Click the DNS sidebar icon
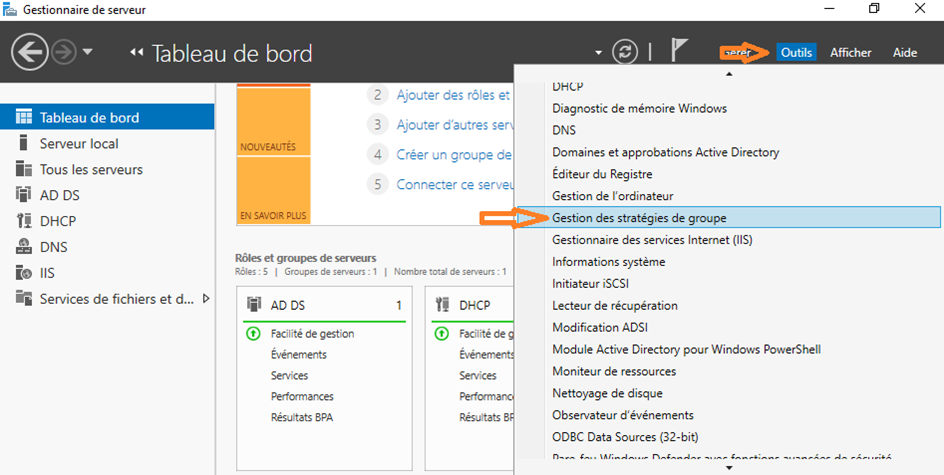Image resolution: width=944 pixels, height=475 pixels. (23, 247)
